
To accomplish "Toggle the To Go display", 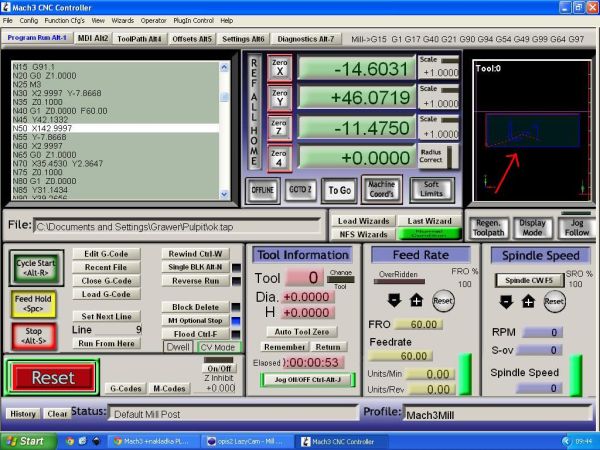I will pos(339,190).
